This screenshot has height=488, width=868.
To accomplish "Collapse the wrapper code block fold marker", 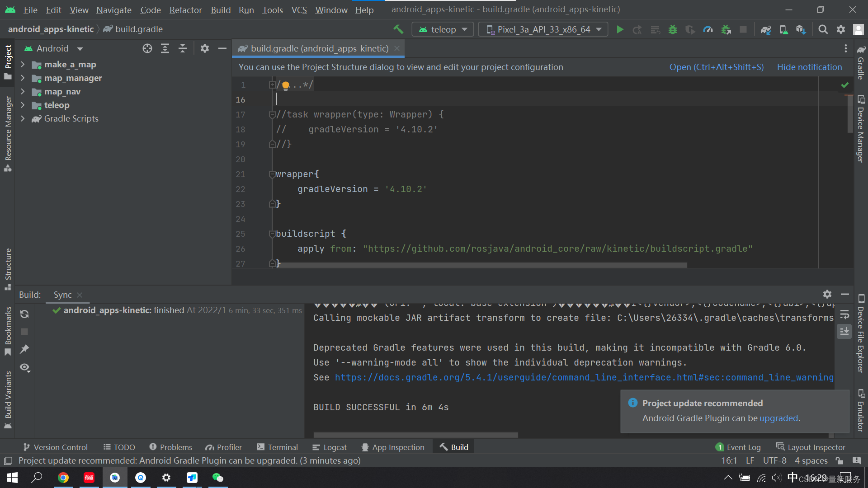I will click(272, 174).
